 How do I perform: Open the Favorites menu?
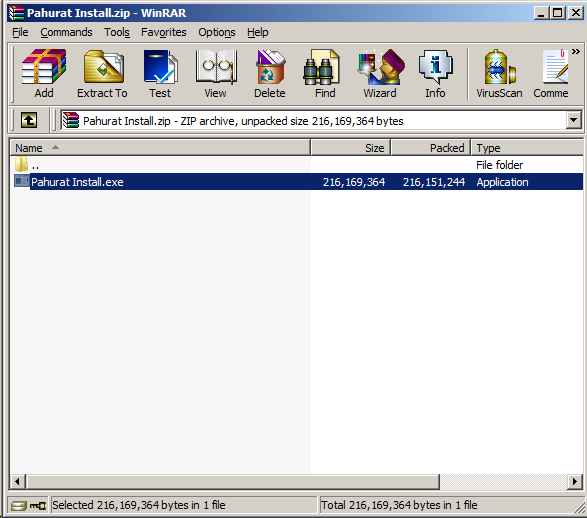164,32
